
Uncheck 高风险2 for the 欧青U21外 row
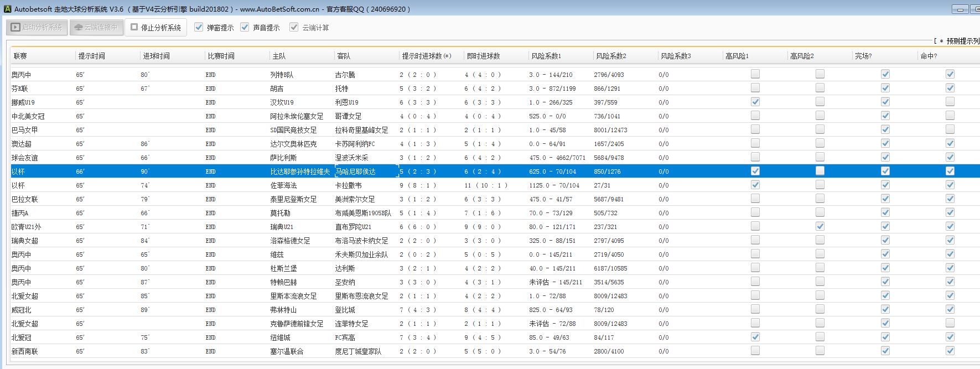tap(820, 226)
